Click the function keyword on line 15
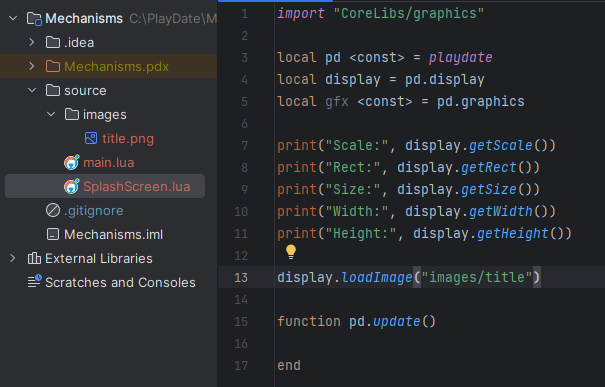This screenshot has width=605, height=387. click(309, 321)
